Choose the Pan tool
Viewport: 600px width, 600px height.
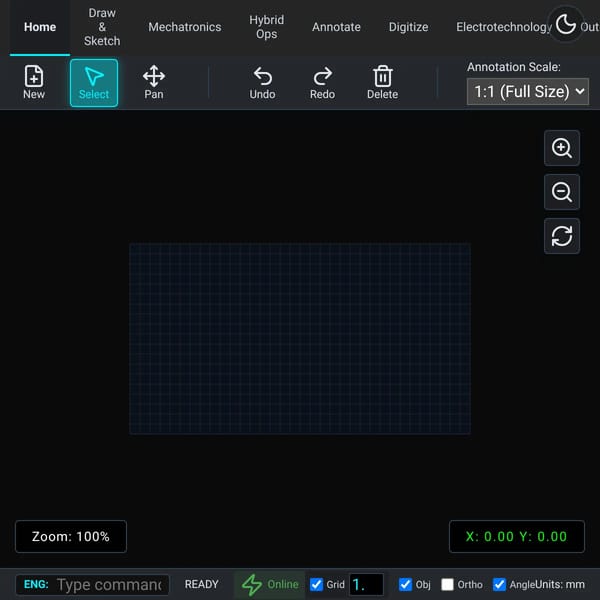click(154, 83)
